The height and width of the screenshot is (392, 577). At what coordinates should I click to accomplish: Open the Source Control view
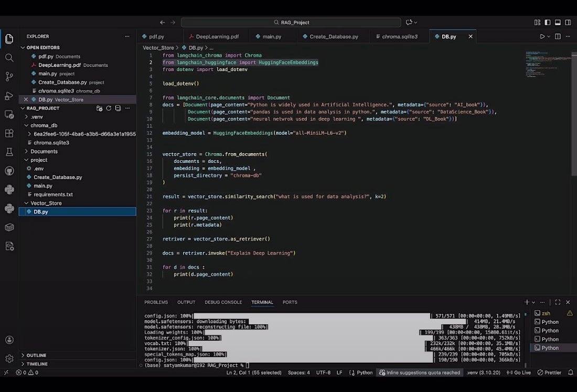tap(9, 77)
